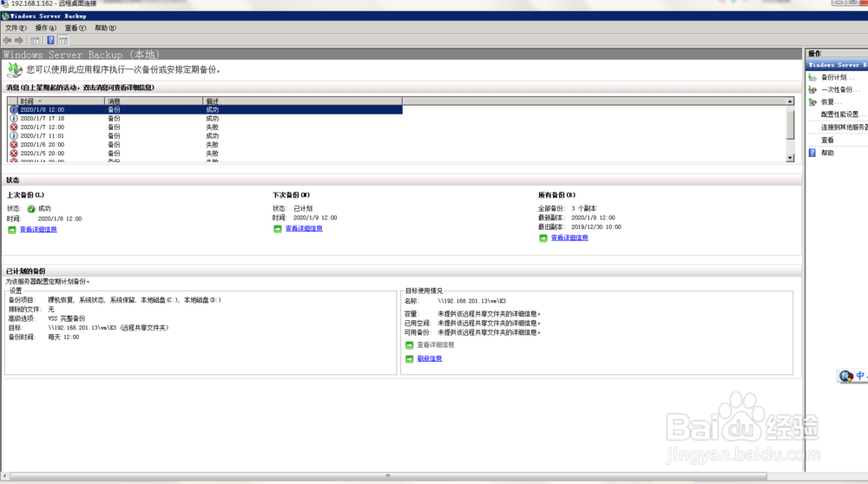Viewport: 868px width, 484px height.
Task: Toggle the console tree toolbar icon
Action: tap(35, 41)
